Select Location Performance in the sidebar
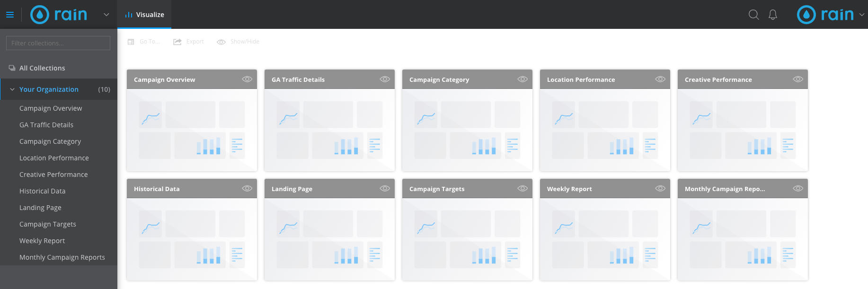The image size is (868, 289). 54,158
